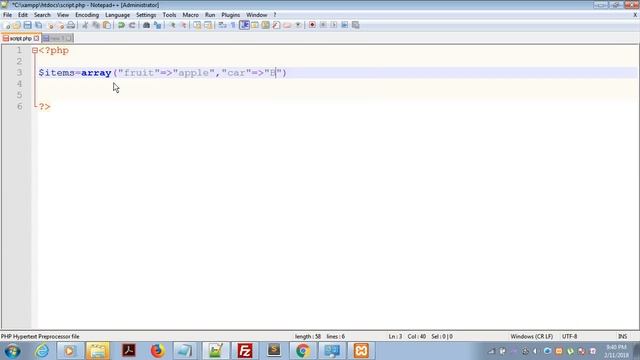
Task: Click the Close All toolbar icon
Action: coord(61,25)
